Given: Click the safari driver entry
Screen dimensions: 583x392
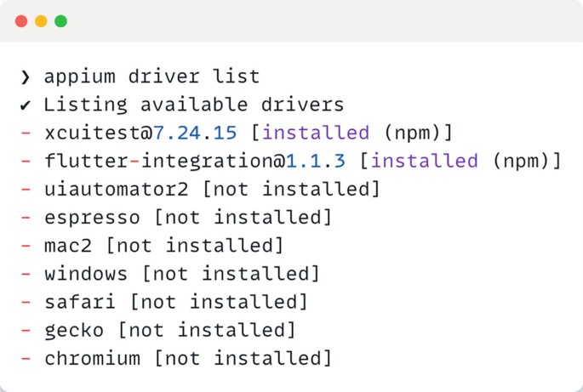Looking at the screenshot, I should 80,302.
